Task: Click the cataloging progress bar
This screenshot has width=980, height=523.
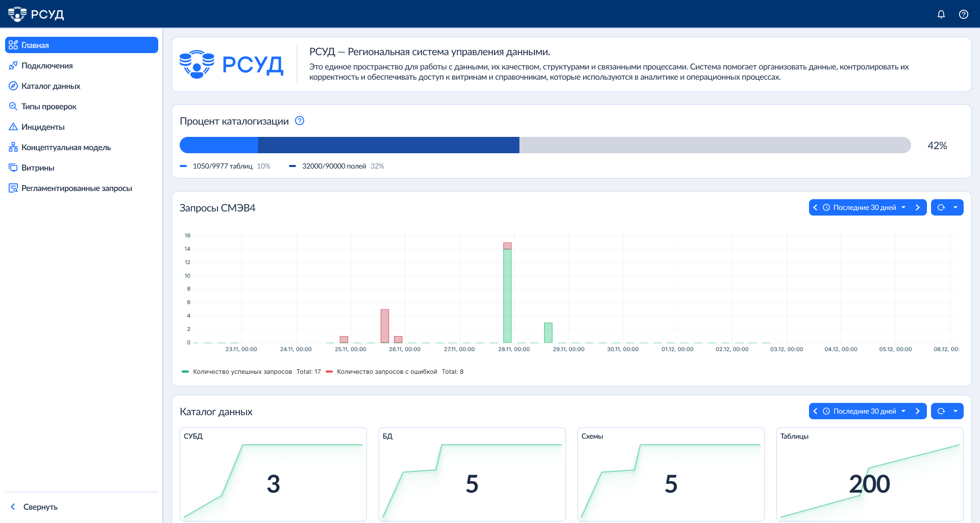Action: 545,145
